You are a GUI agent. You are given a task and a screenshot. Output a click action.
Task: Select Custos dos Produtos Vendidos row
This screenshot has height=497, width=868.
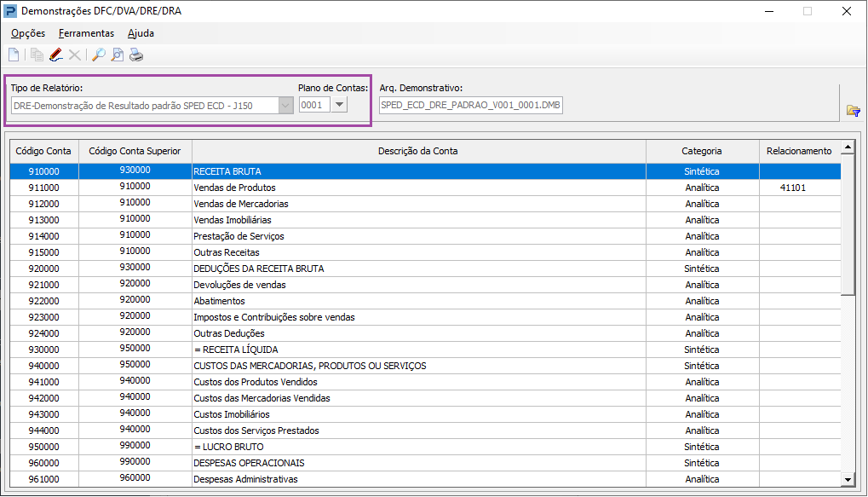425,382
